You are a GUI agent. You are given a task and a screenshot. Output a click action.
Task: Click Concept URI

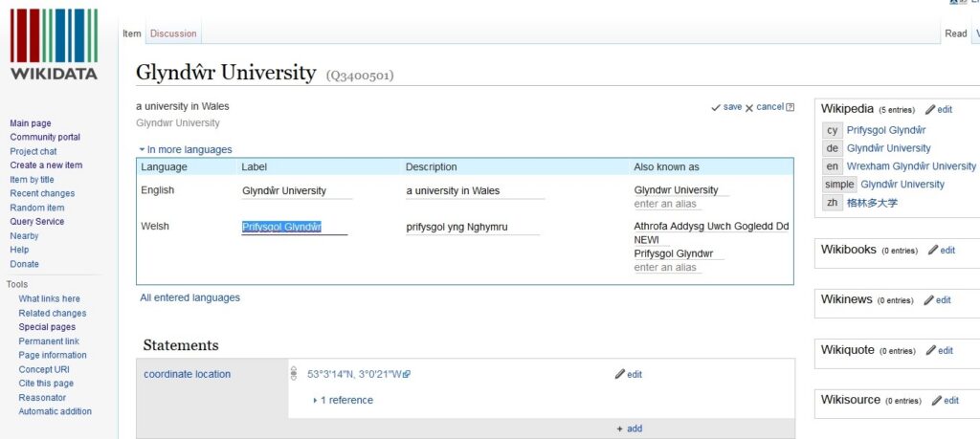(44, 370)
